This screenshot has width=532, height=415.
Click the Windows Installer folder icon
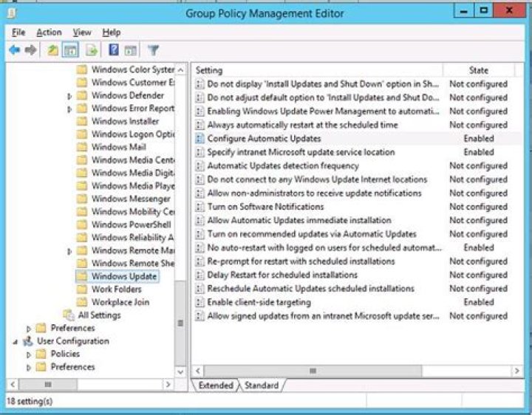tap(82, 121)
